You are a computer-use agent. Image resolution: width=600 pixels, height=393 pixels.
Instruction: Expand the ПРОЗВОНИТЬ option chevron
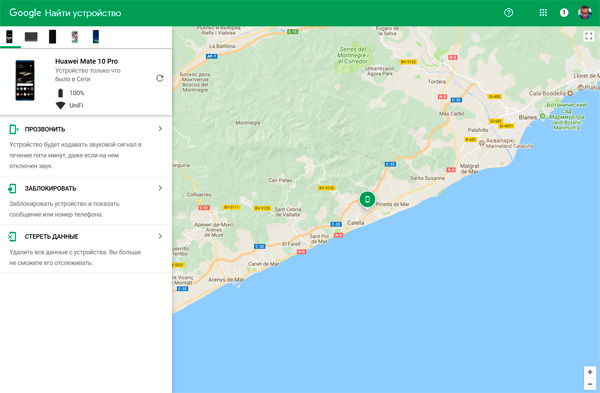pyautogui.click(x=160, y=129)
